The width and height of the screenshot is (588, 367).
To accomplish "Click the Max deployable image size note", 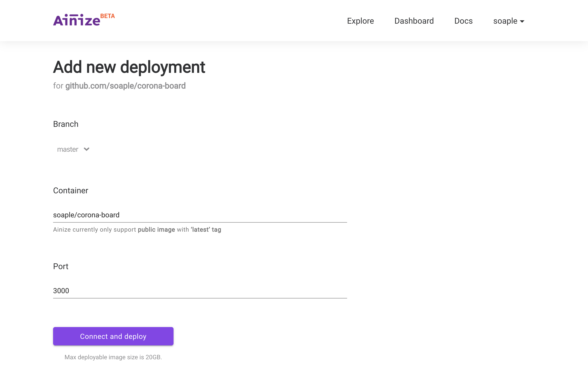I will (113, 357).
